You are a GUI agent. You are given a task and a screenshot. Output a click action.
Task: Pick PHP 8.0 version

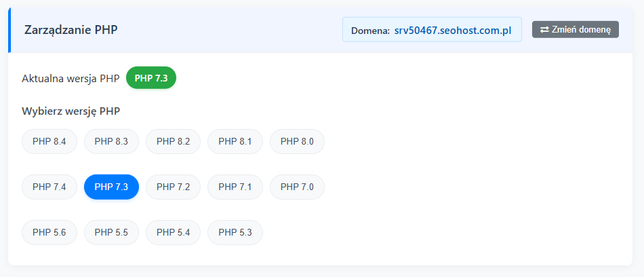[297, 141]
